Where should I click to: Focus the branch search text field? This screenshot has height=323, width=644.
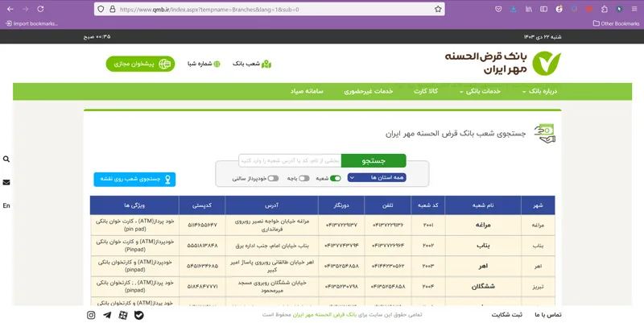290,160
